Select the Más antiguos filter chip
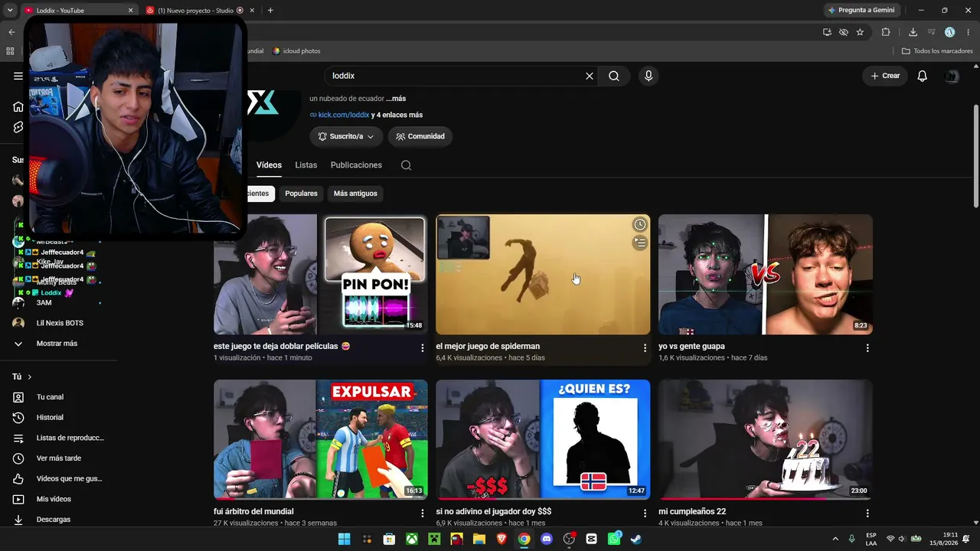This screenshot has height=551, width=980. [355, 194]
